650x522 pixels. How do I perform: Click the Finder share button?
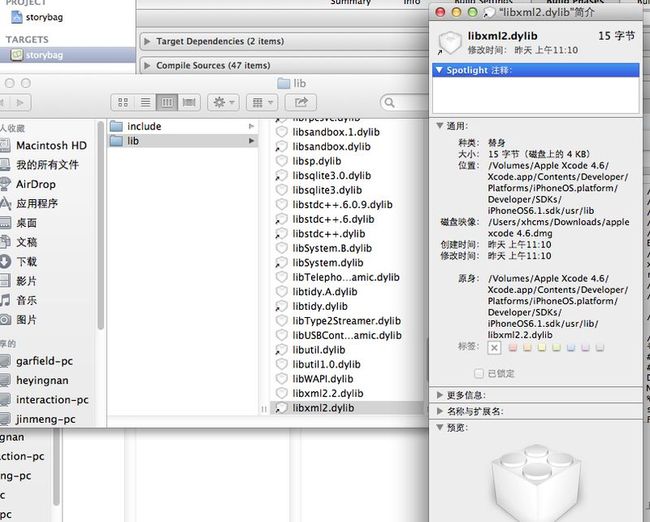pyautogui.click(x=301, y=102)
